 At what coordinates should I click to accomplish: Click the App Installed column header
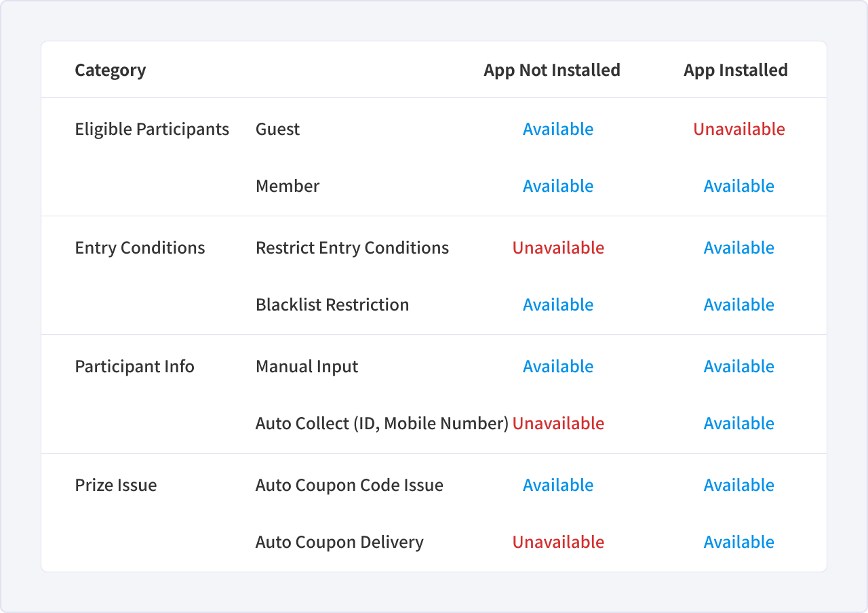click(736, 70)
